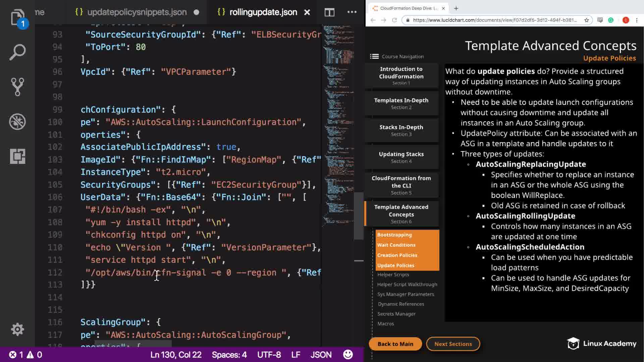Click the Split Editor icon
The width and height of the screenshot is (644, 362).
pyautogui.click(x=329, y=12)
